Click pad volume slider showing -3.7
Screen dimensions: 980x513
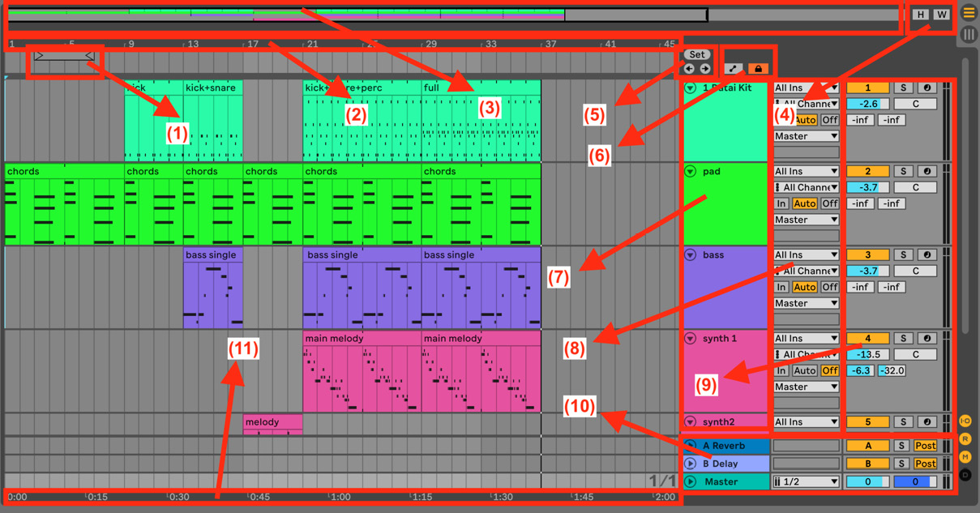867,187
